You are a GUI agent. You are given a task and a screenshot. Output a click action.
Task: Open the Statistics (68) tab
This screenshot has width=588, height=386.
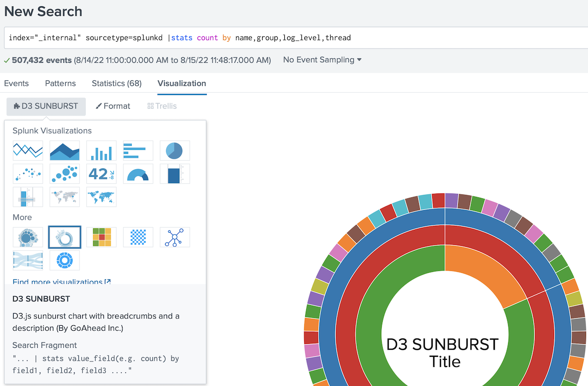[x=117, y=83]
